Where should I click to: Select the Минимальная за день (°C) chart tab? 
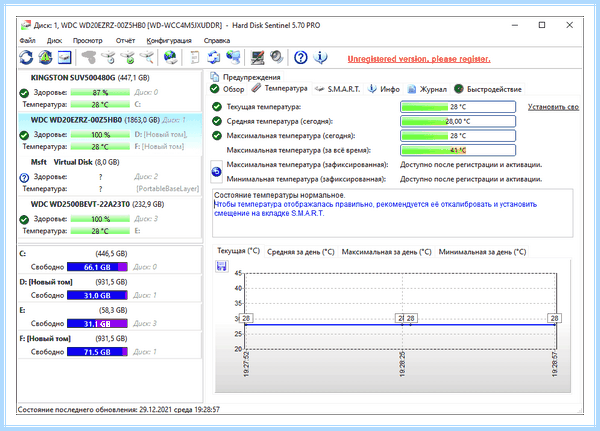point(482,252)
